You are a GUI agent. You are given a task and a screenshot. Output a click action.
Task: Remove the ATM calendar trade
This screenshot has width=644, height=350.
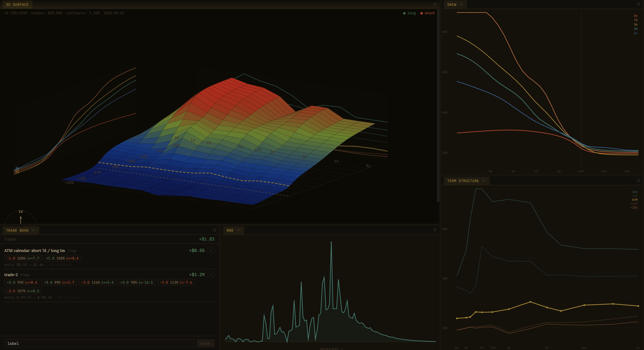pyautogui.click(x=211, y=251)
